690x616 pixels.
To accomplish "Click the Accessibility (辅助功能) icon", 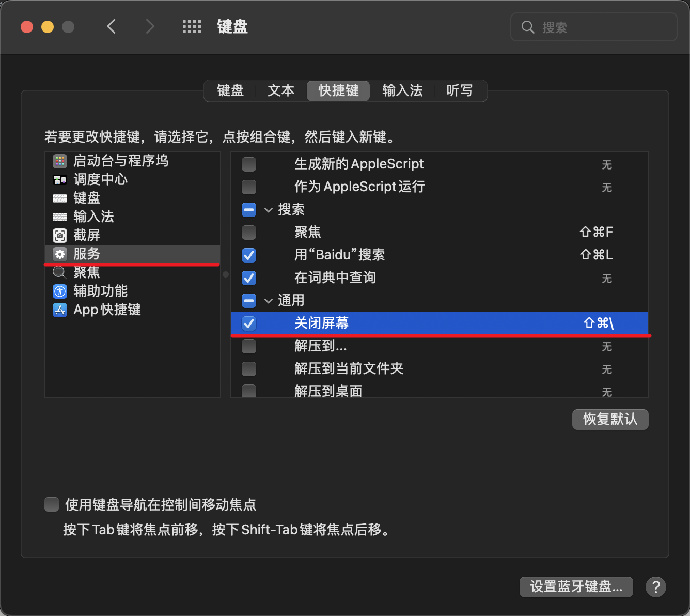I will 60,291.
